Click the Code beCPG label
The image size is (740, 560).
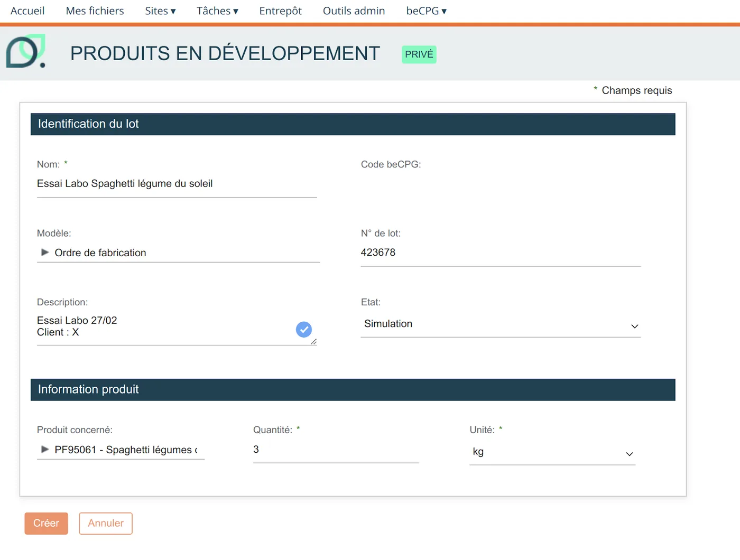pyautogui.click(x=391, y=164)
